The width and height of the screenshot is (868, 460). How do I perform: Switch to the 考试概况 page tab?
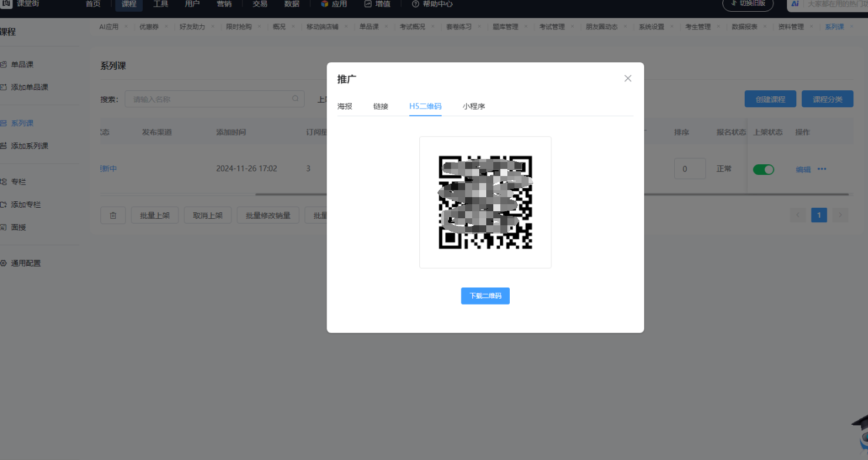click(412, 27)
